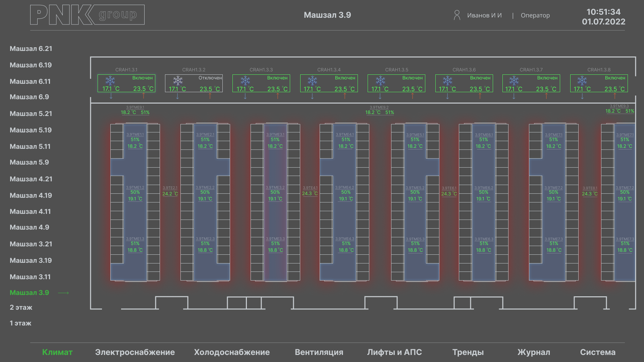Viewport: 644px width, 362px height.
Task: Toggle CRAH1.3.4 Включен status
Action: [x=345, y=78]
